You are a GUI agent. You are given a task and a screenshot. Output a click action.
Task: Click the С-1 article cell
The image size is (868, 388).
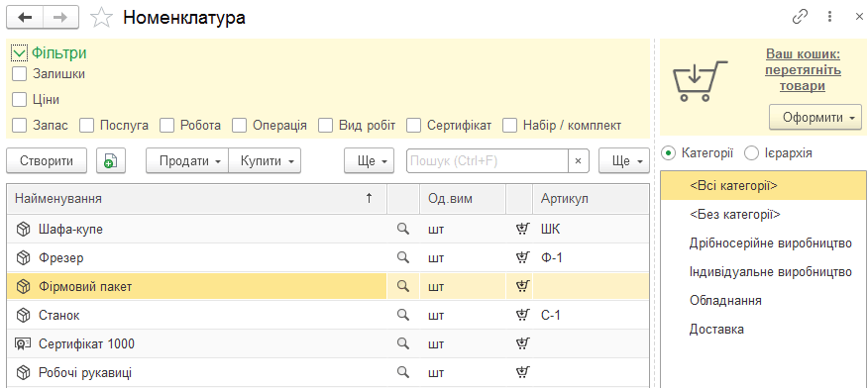click(591, 315)
